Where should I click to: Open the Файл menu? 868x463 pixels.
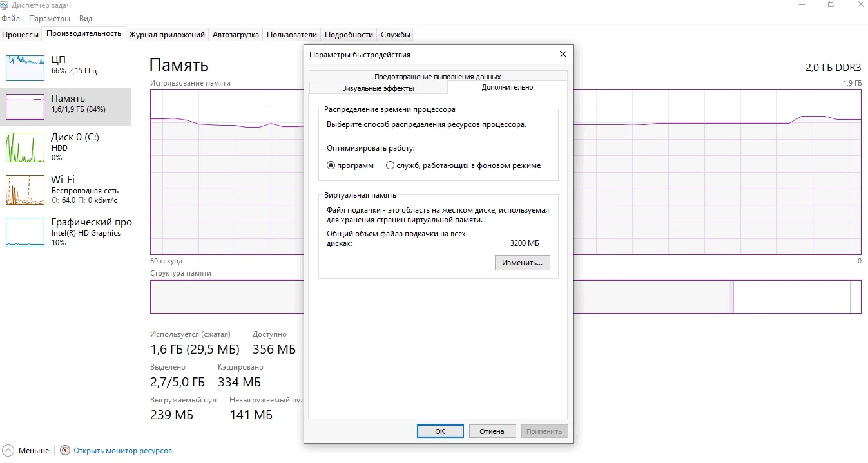pos(10,19)
